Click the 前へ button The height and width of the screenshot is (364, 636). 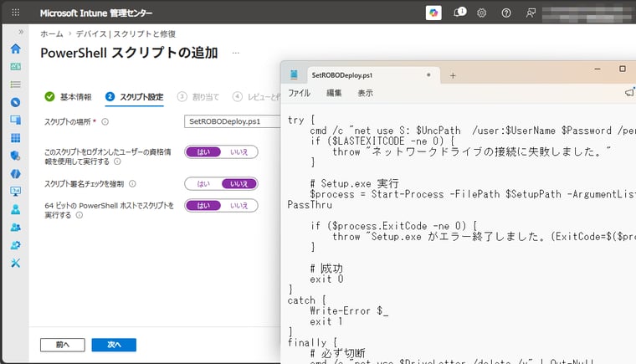coord(63,345)
